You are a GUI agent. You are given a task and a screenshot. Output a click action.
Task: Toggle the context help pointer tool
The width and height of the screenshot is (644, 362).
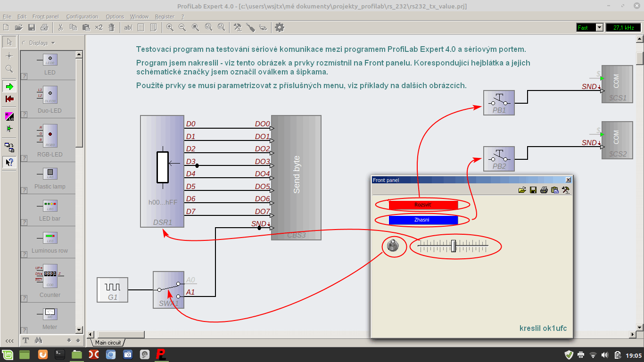coord(9,162)
